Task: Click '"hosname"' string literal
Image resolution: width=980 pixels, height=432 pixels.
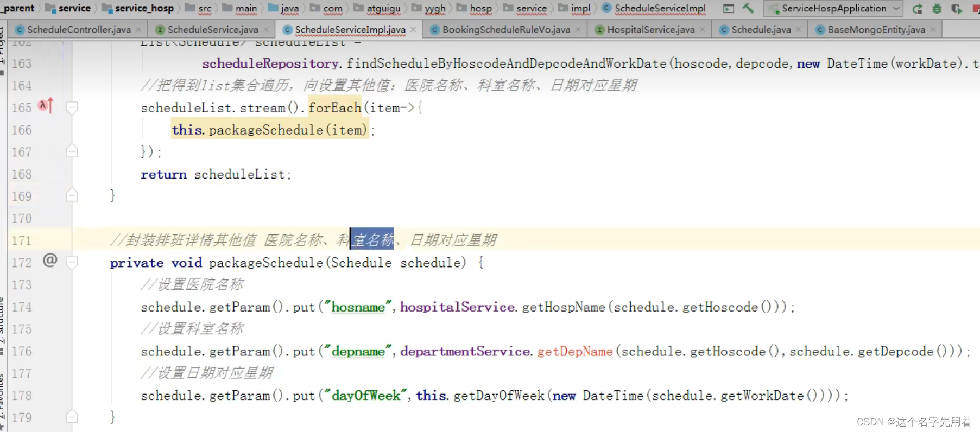Action: pos(358,307)
